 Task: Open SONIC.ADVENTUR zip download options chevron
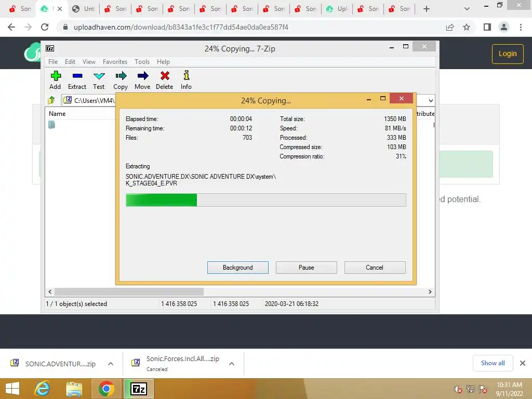click(111, 364)
